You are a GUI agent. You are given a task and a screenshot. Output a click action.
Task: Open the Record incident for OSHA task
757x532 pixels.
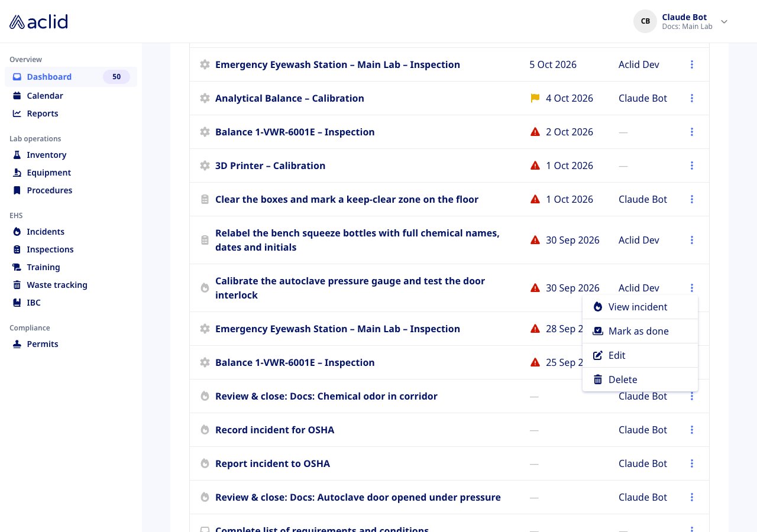point(274,430)
